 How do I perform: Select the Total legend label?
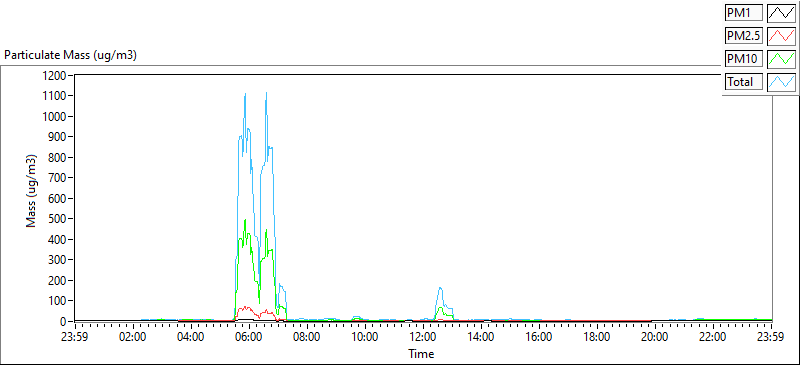coord(743,82)
